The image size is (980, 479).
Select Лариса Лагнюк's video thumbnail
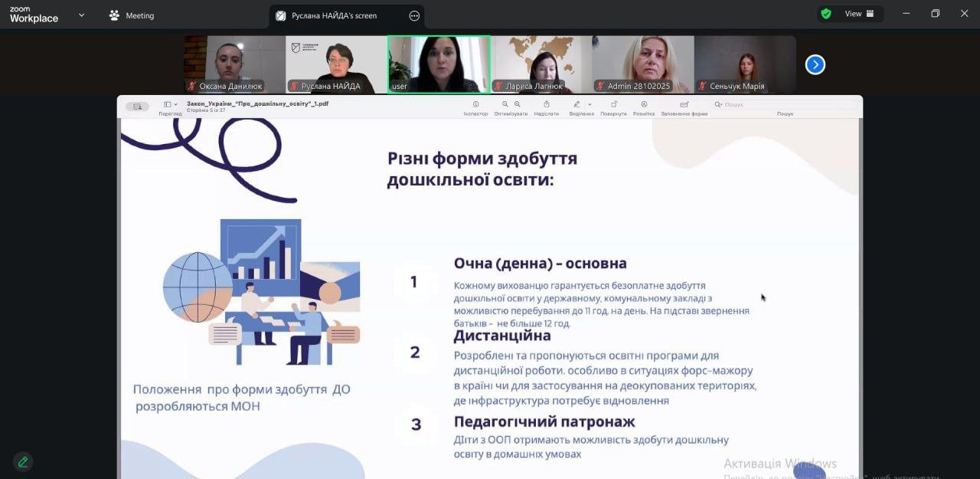[x=541, y=64]
